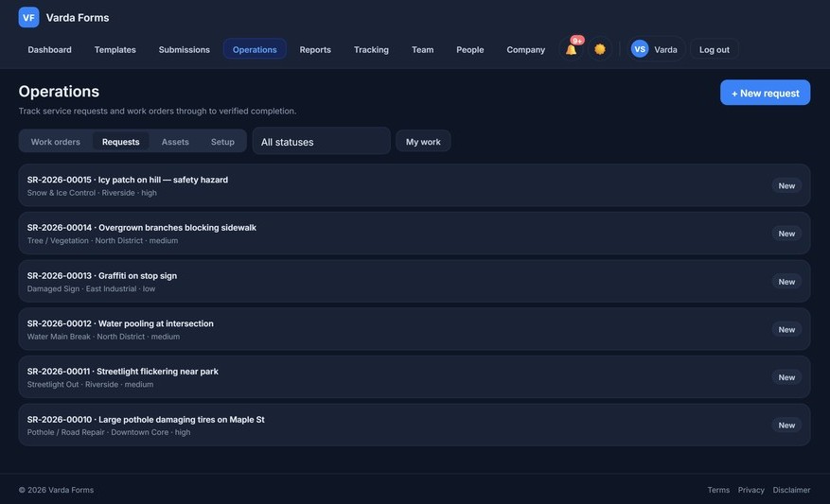The height and width of the screenshot is (504, 830).
Task: Open the Reports page
Action: [315, 50]
